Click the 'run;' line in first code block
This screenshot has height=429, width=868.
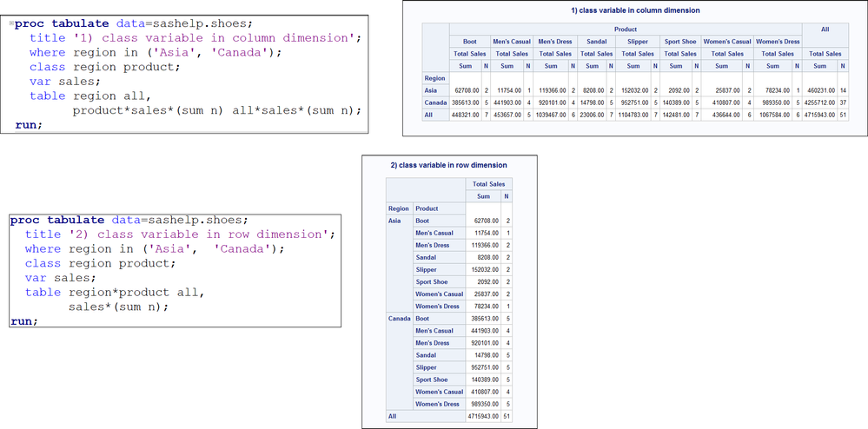(x=27, y=124)
